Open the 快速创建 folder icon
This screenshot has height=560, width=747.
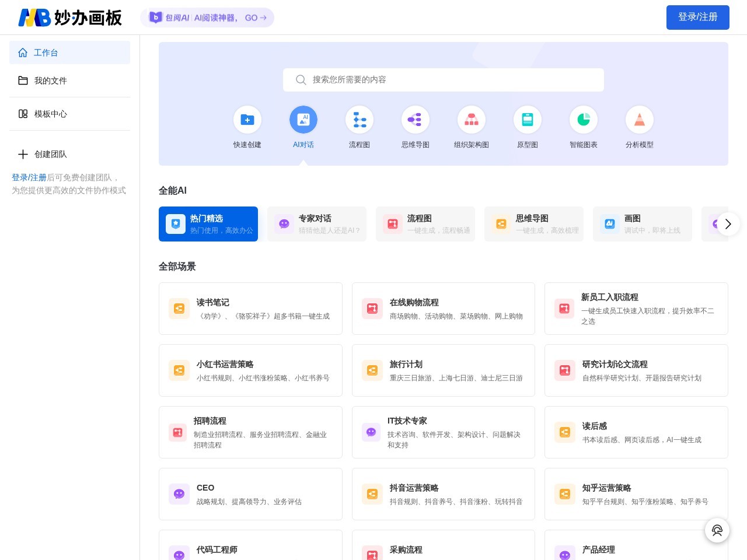pyautogui.click(x=247, y=120)
